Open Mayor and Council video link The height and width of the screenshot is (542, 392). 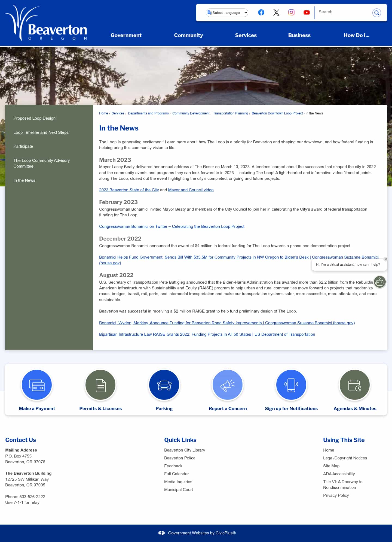point(191,190)
